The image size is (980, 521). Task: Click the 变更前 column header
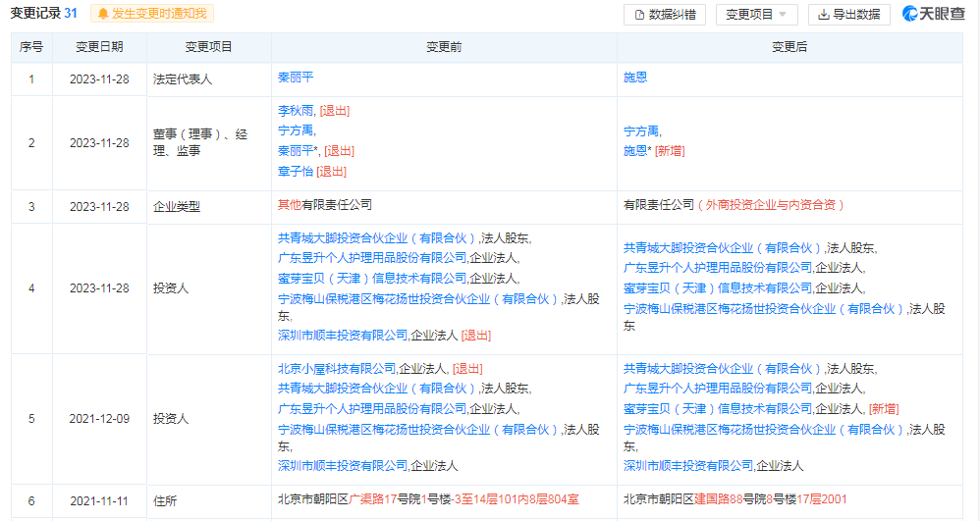click(x=444, y=47)
